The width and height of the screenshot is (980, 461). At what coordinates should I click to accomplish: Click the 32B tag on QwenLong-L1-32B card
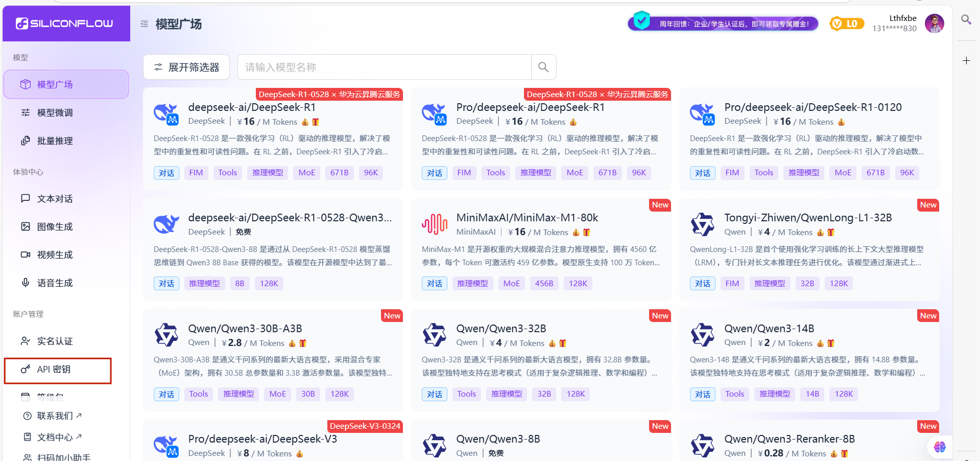807,283
